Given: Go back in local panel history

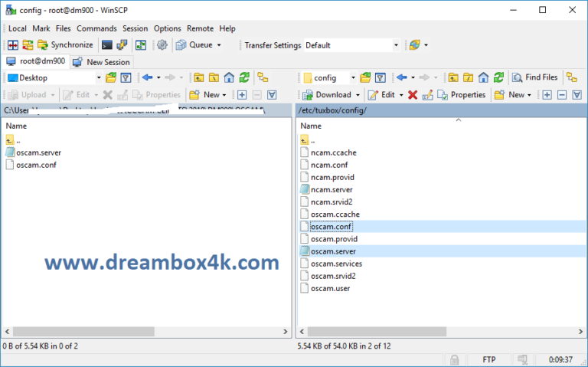Looking at the screenshot, I should [147, 77].
